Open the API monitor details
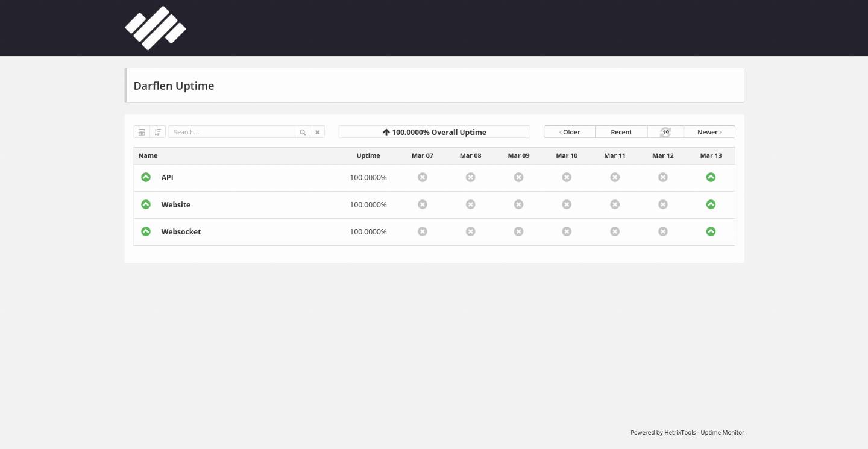Viewport: 868px width, 449px height. pyautogui.click(x=167, y=178)
